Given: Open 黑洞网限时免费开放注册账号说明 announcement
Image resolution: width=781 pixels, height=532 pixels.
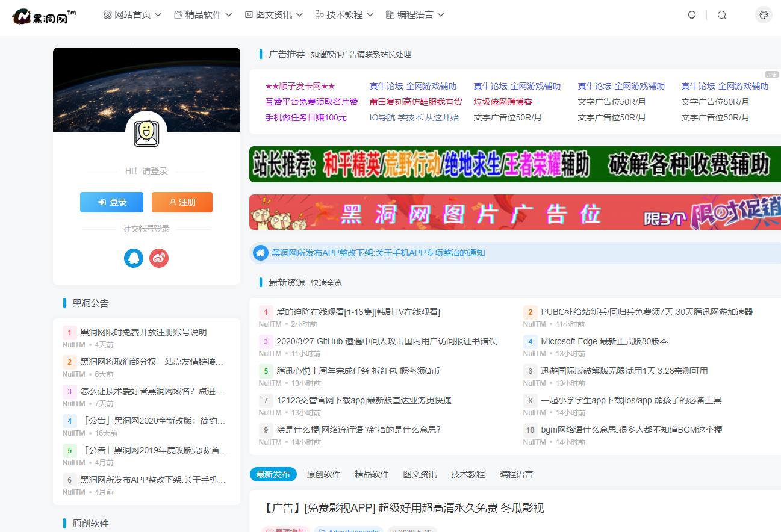Looking at the screenshot, I should [x=143, y=332].
